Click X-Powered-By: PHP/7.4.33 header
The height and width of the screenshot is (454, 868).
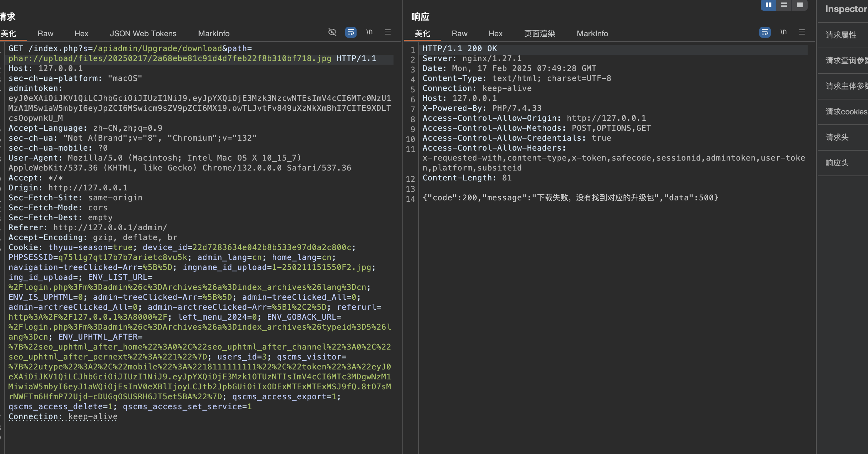482,108
